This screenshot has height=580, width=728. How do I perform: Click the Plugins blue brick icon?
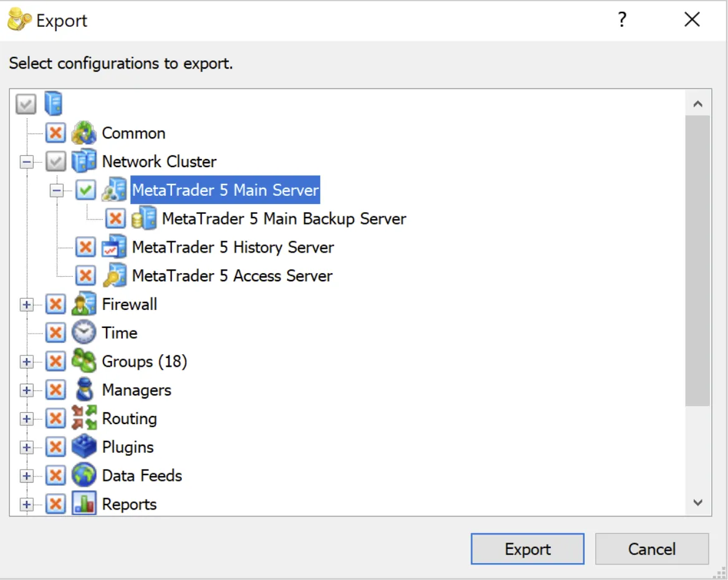coord(84,447)
